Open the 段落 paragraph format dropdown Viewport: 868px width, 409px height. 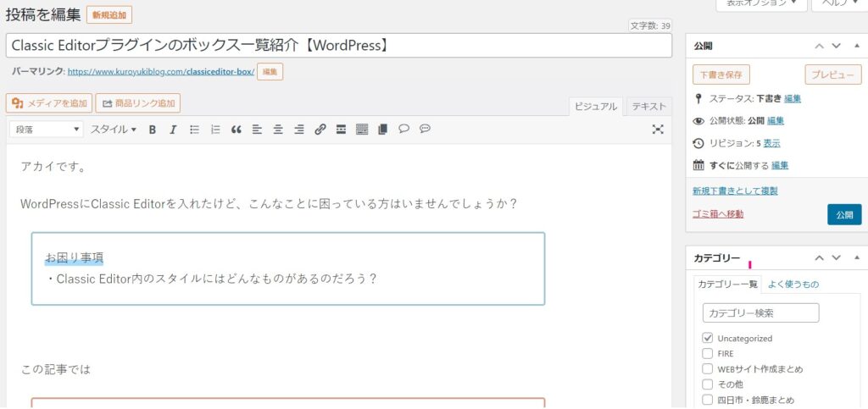(47, 130)
